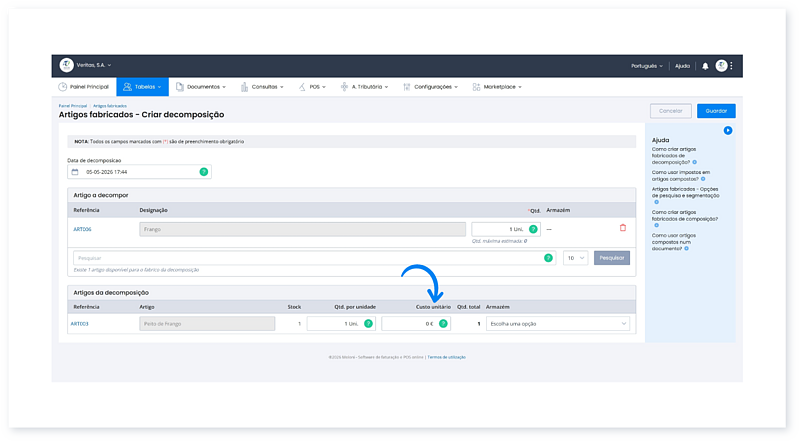This screenshot has width=800, height=442.
Task: Click the Marketplace grid icon
Action: 476,87
